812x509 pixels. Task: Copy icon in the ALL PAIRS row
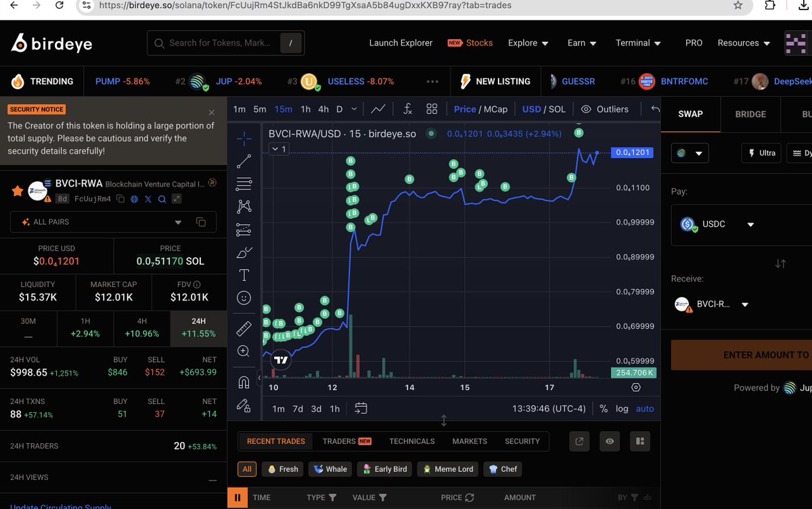[201, 222]
